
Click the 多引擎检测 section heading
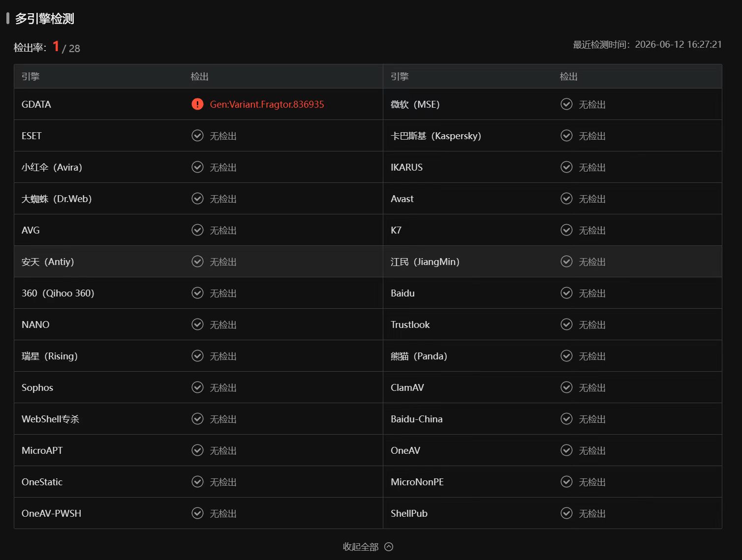[45, 19]
